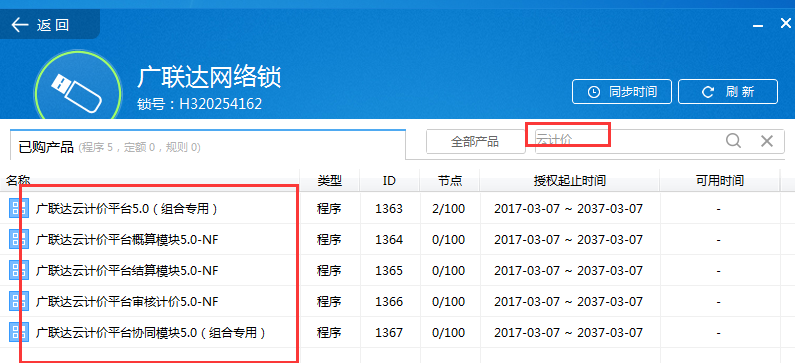
Task: Click authorization dates in row 1367
Action: [568, 333]
